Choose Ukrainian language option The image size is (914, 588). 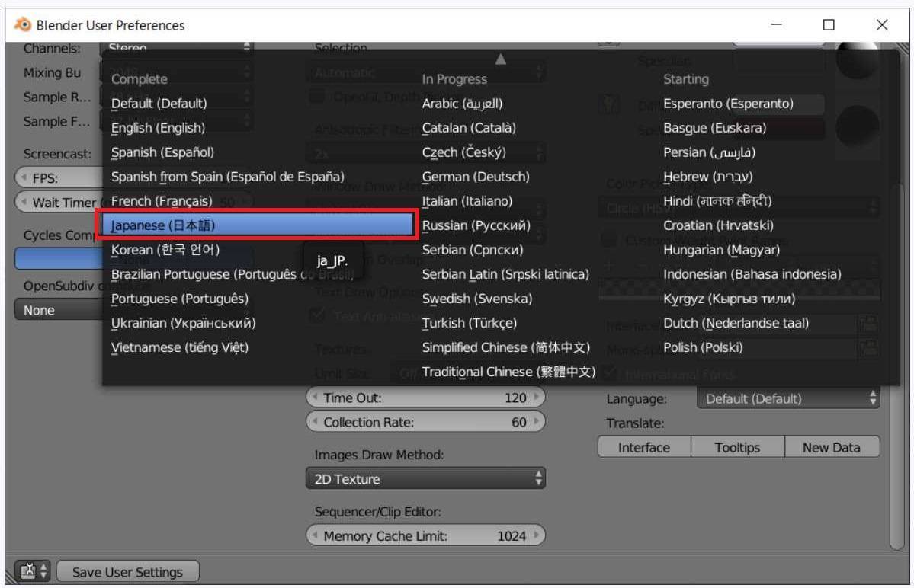183,323
